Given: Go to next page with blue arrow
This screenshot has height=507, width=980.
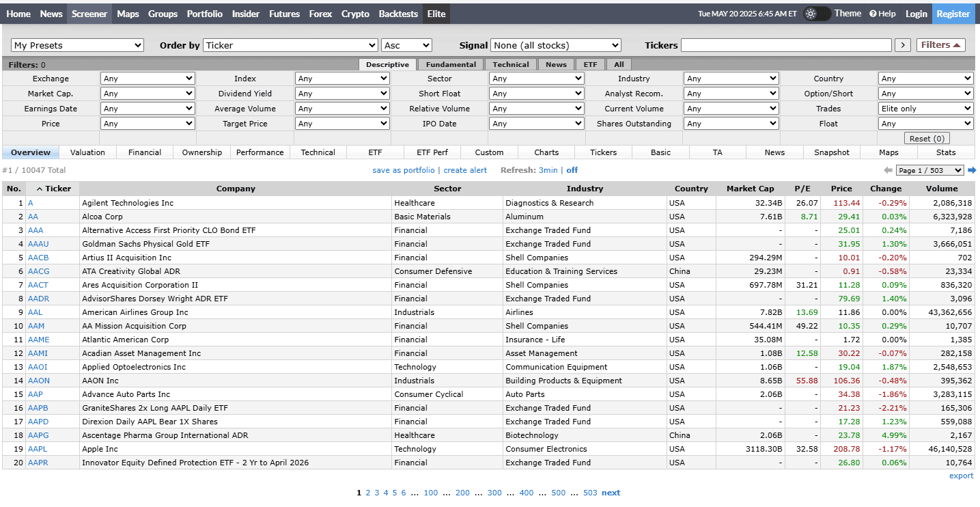Looking at the screenshot, I should click(x=972, y=170).
